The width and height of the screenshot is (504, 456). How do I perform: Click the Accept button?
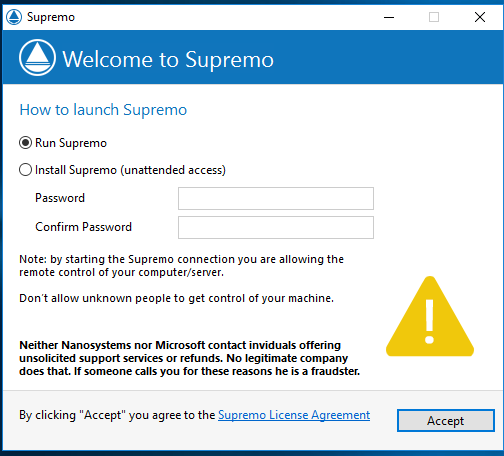coord(446,420)
